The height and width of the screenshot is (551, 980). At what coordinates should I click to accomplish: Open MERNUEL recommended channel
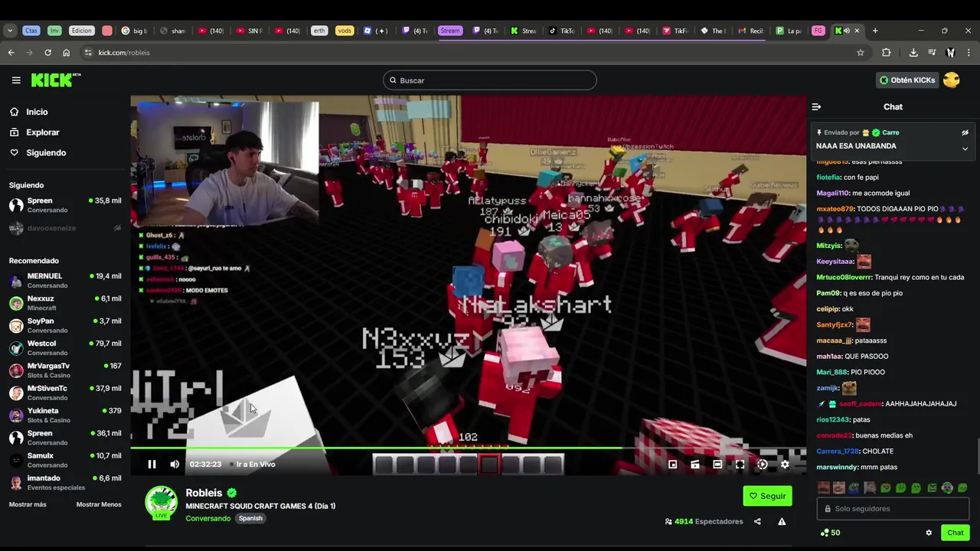coord(65,280)
